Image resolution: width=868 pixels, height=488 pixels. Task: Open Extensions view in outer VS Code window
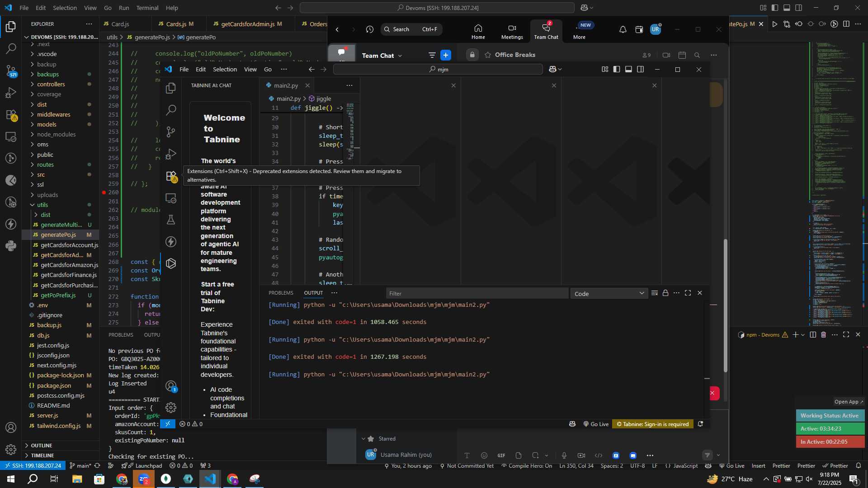point(11,115)
